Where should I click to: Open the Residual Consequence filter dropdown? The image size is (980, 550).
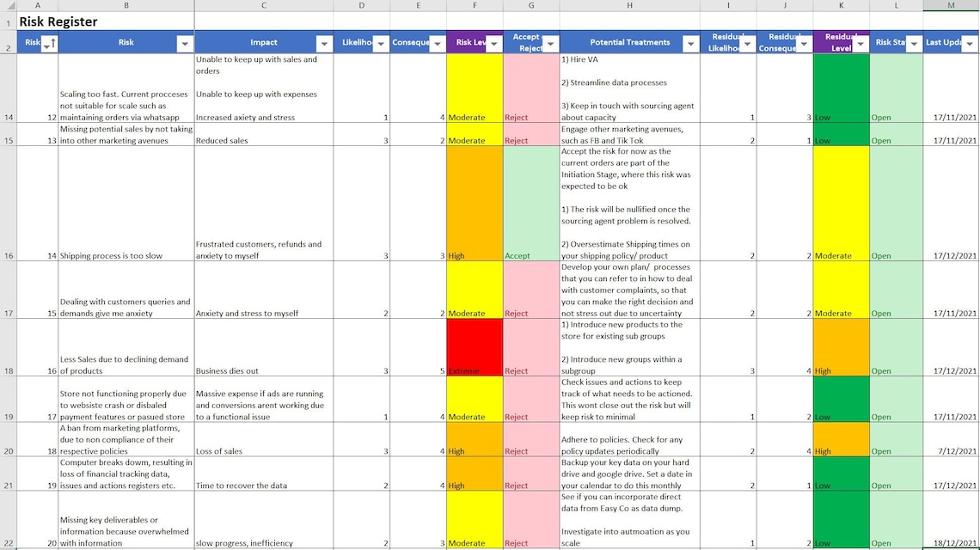click(802, 42)
